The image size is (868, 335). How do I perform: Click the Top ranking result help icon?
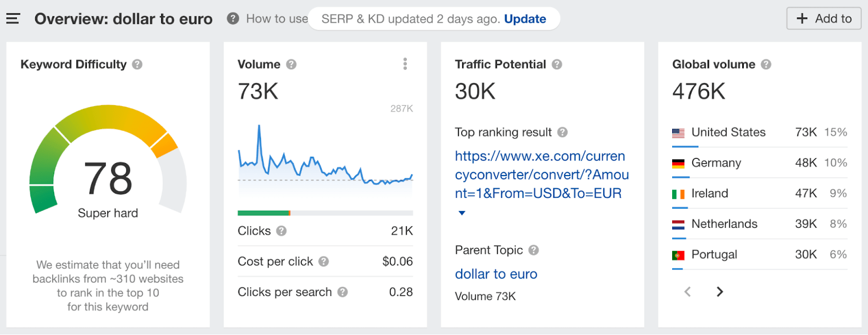pyautogui.click(x=563, y=132)
